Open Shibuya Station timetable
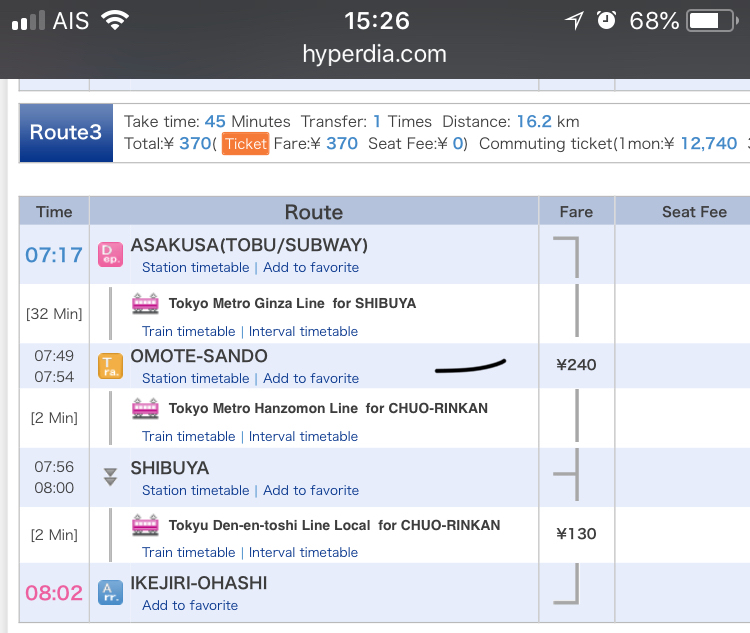The image size is (750, 633). click(196, 490)
